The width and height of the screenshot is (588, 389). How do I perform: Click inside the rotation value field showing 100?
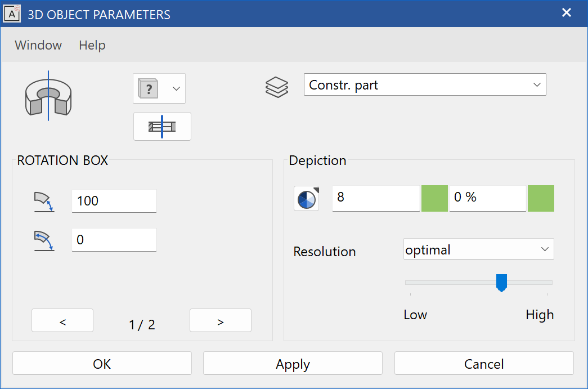click(114, 201)
